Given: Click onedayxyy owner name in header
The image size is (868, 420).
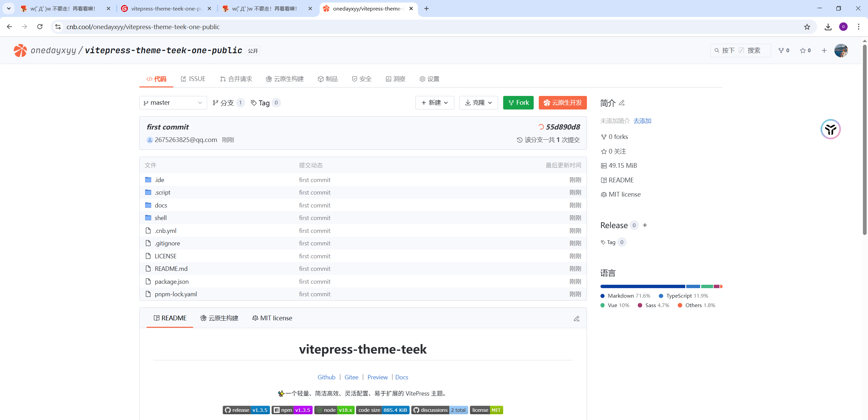Looking at the screenshot, I should point(53,51).
